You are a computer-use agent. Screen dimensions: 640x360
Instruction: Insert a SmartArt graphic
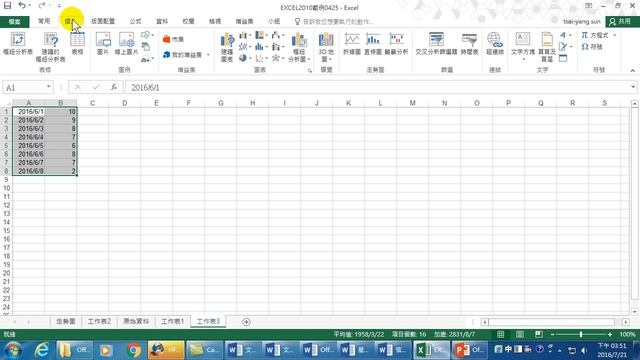coord(146,47)
